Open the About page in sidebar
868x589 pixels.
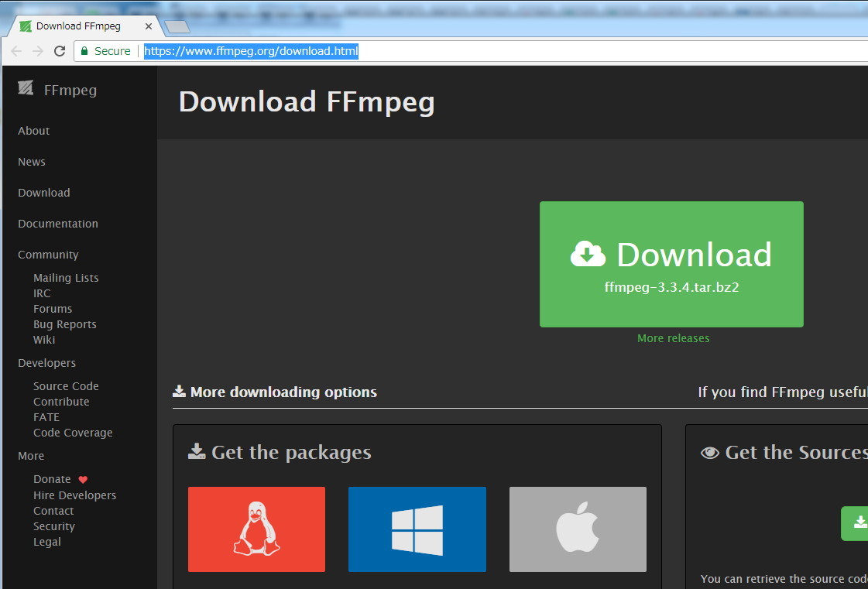(34, 131)
